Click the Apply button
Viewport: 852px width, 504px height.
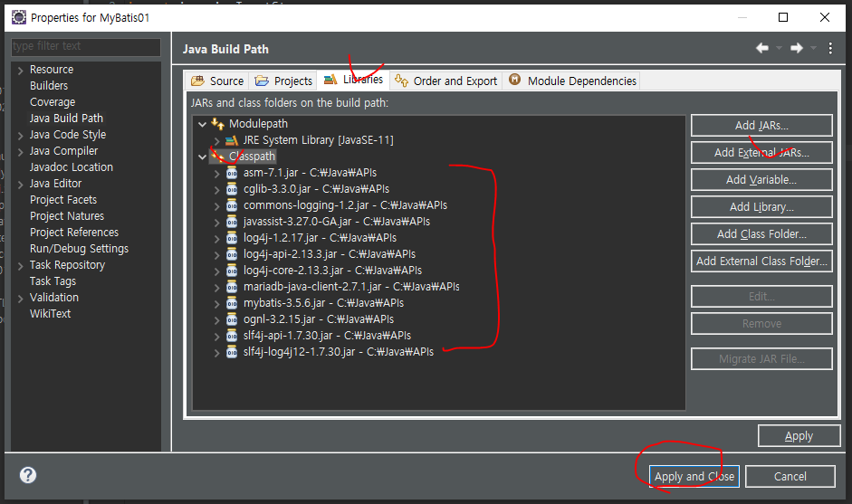coord(799,435)
